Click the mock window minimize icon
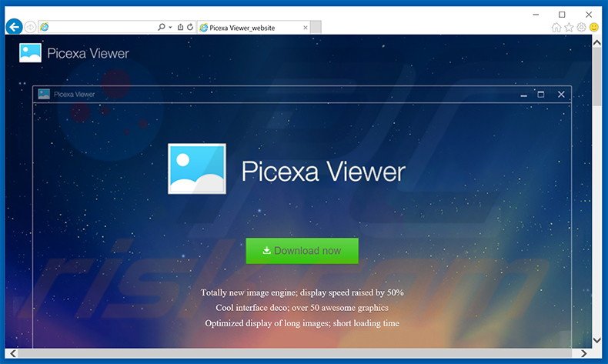This screenshot has width=608, height=364. [x=524, y=95]
